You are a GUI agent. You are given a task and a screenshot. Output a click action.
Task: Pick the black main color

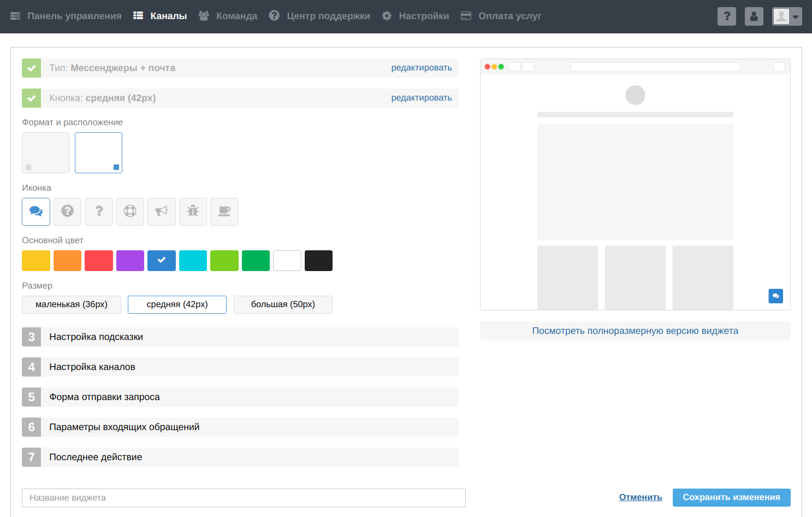(x=319, y=261)
